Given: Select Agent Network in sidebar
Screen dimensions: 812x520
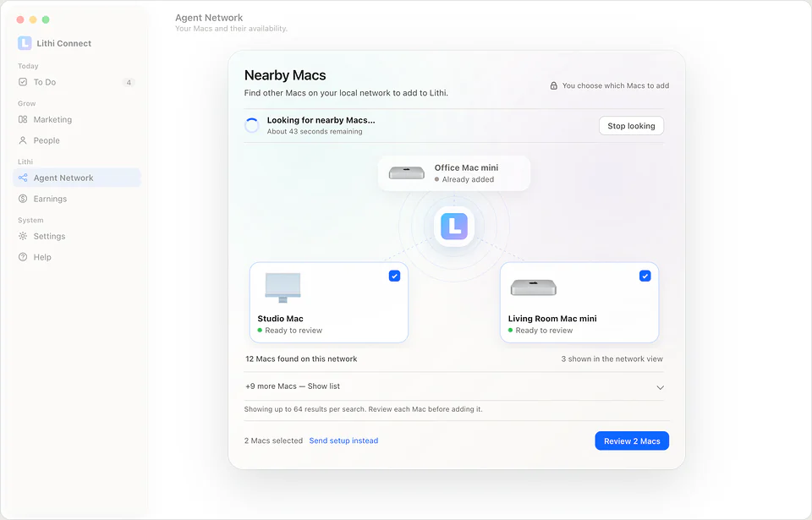Looking at the screenshot, I should click(x=77, y=178).
